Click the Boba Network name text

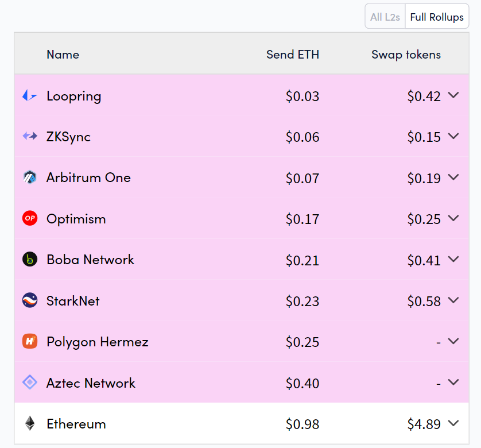(x=90, y=260)
